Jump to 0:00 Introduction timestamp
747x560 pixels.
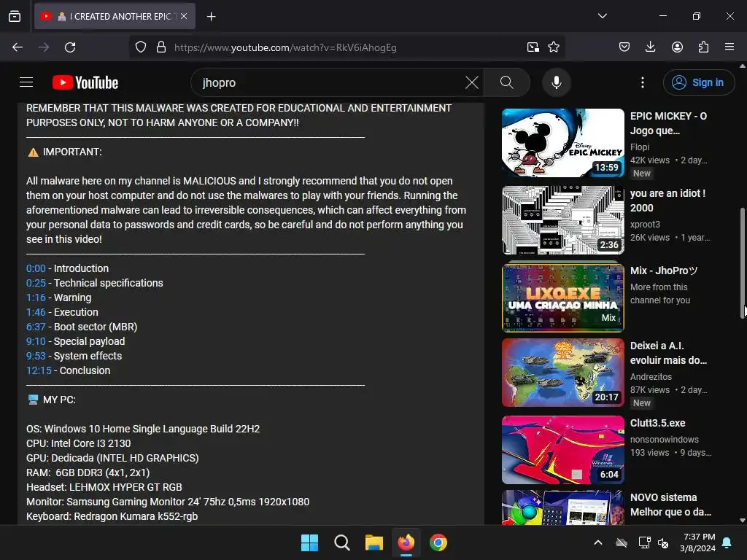[36, 268]
